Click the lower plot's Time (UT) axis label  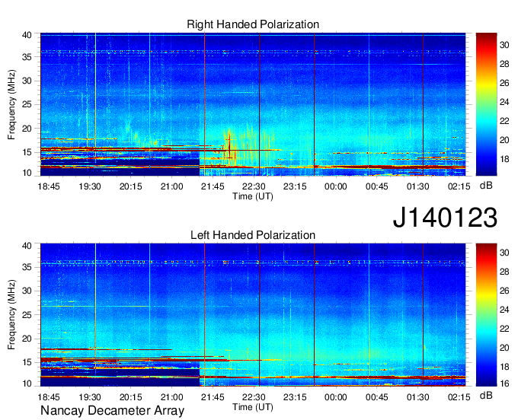253,407
